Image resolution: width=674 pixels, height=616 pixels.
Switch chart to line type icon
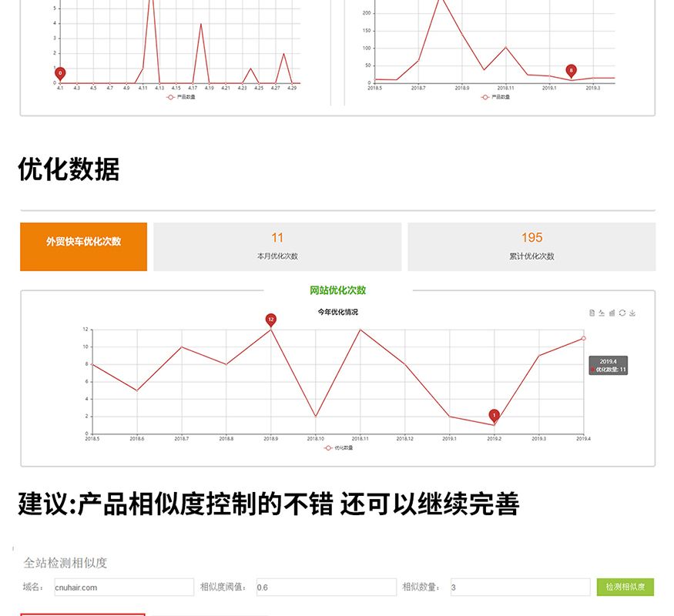[602, 313]
